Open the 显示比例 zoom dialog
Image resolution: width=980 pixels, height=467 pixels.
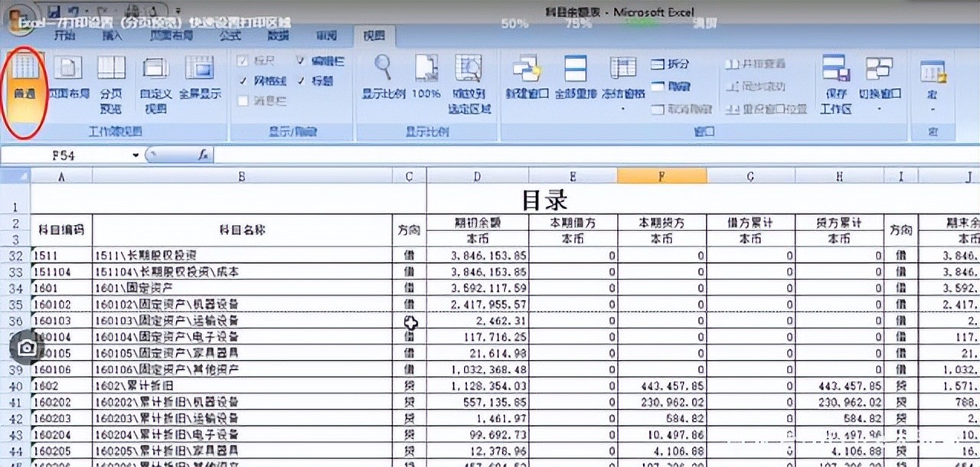click(382, 77)
